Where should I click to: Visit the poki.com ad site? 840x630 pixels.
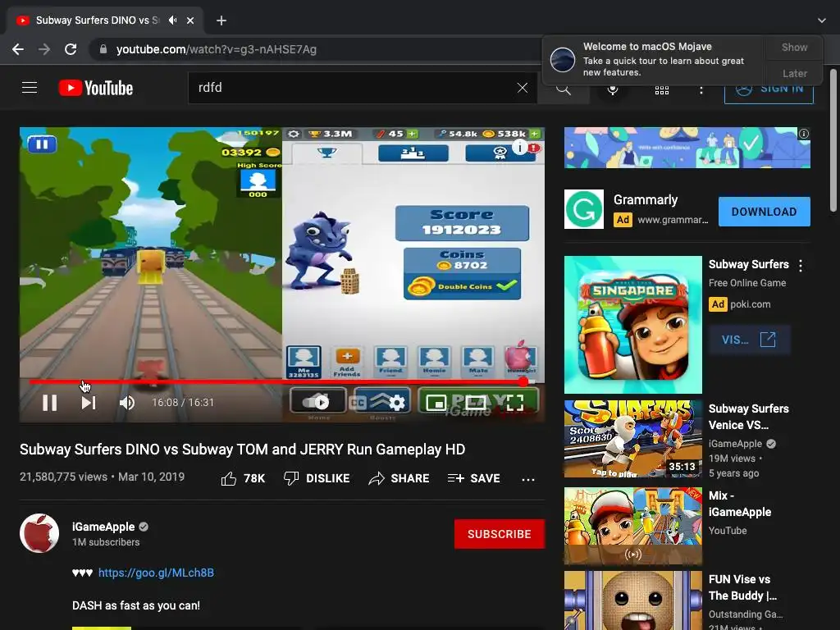pyautogui.click(x=749, y=340)
